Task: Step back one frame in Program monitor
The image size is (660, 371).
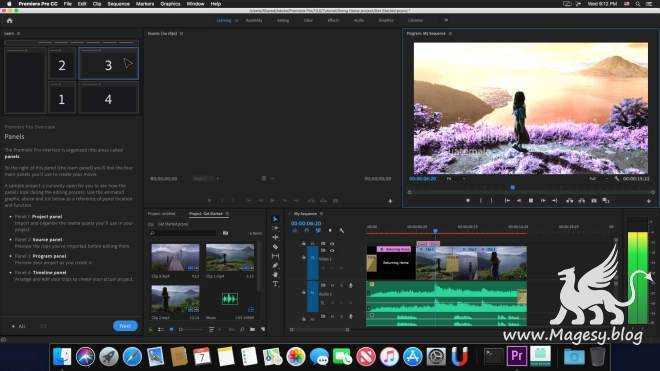Action: coord(519,201)
